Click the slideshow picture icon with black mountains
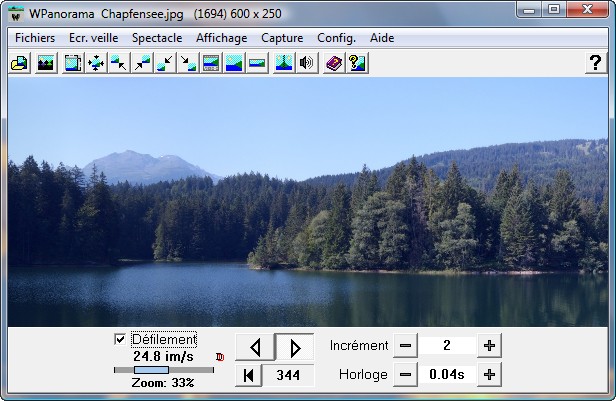The height and width of the screenshot is (401, 616). tap(46, 63)
